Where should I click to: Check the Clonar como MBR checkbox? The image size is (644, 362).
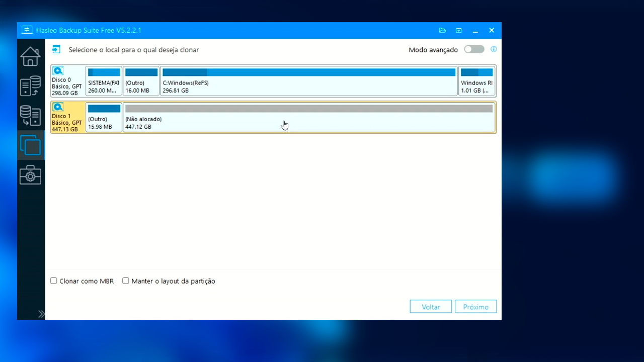click(53, 281)
